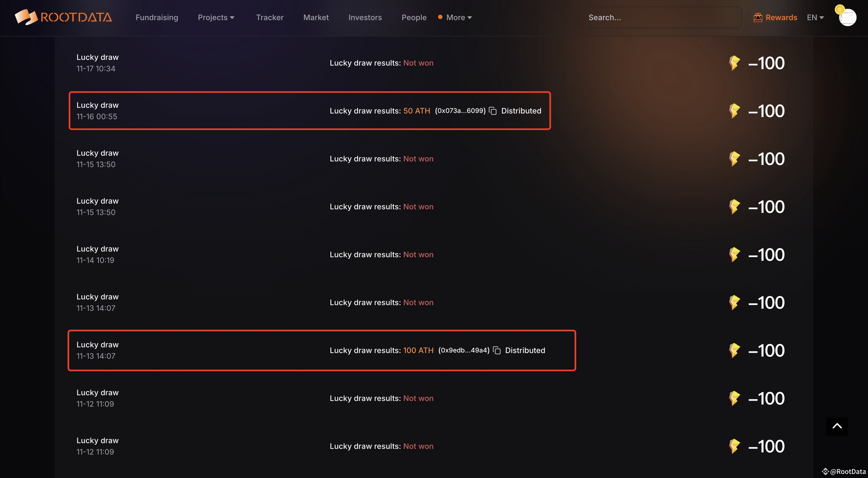Click the Rewards coin icon
The width and height of the screenshot is (868, 478).
[x=758, y=17]
